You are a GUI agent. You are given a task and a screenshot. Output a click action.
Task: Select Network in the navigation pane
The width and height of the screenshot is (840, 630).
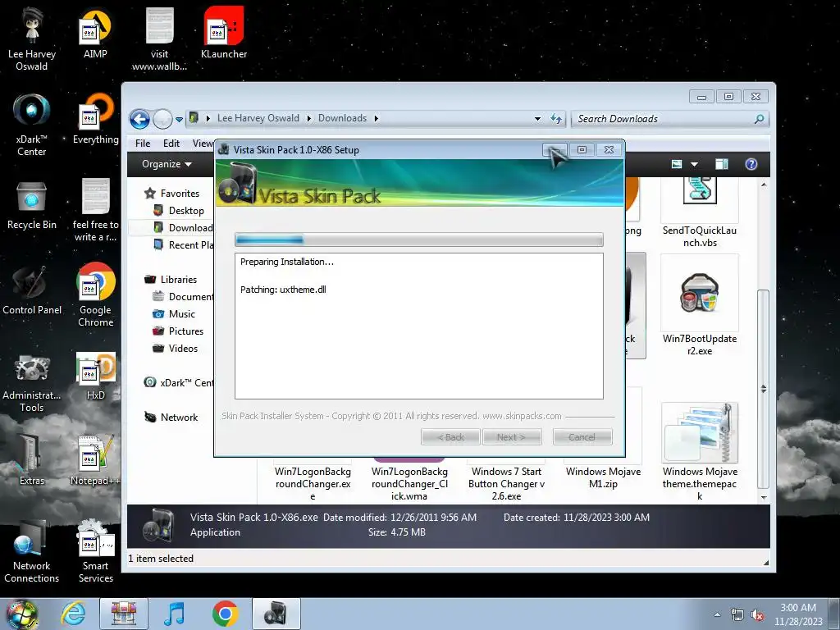click(171, 418)
